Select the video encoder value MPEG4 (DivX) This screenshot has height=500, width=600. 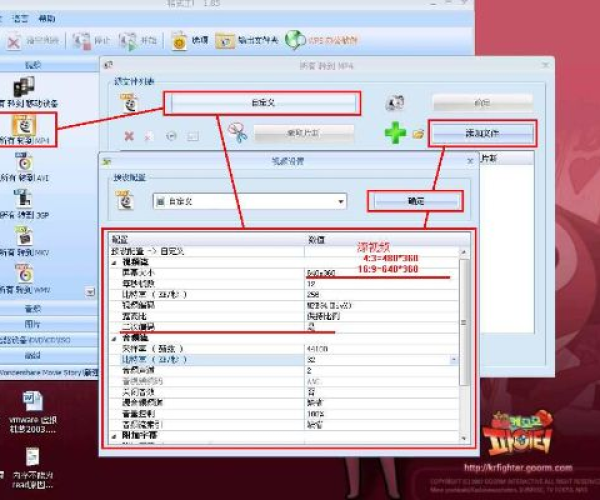pyautogui.click(x=329, y=305)
